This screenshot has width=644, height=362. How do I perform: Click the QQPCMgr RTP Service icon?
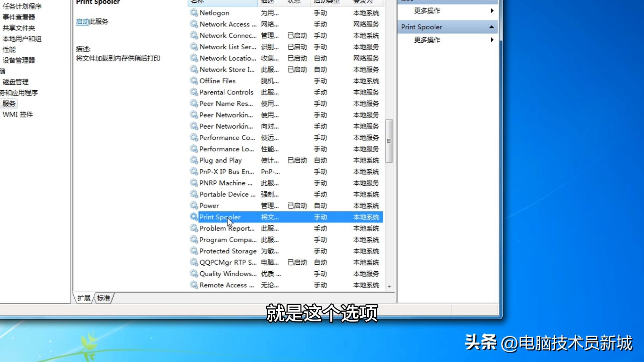coord(194,262)
